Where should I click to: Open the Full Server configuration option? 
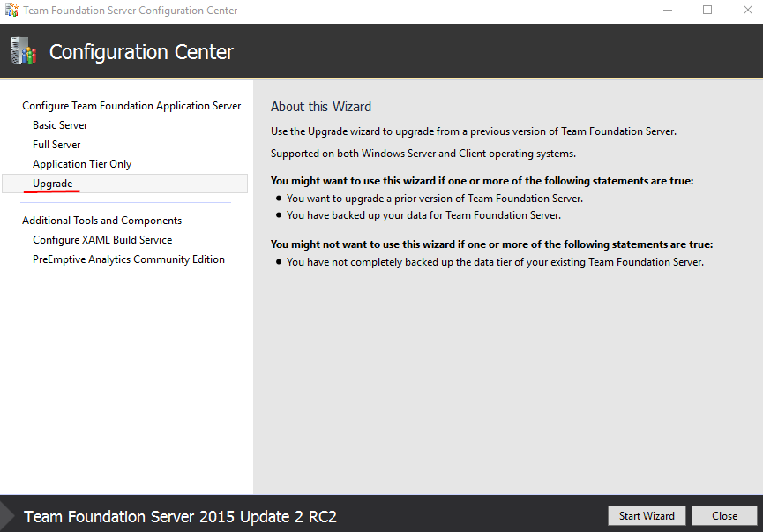[56, 145]
